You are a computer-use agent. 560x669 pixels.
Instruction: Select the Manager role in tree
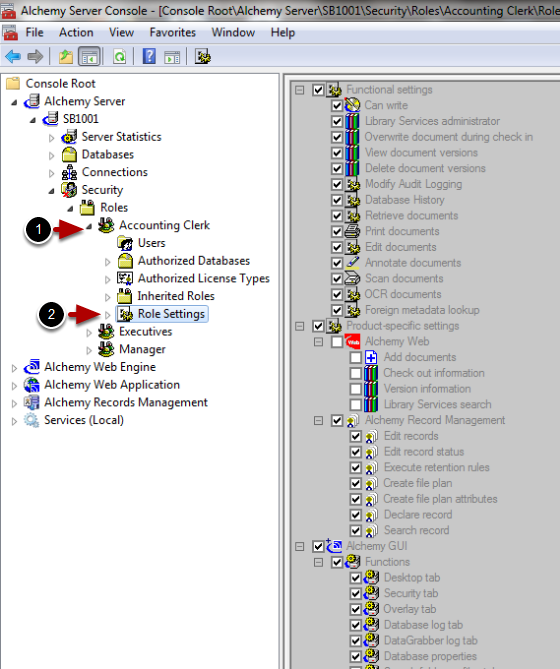(142, 349)
